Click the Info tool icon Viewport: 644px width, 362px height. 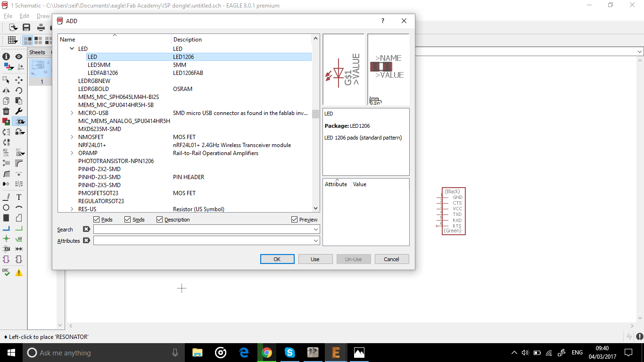6,57
